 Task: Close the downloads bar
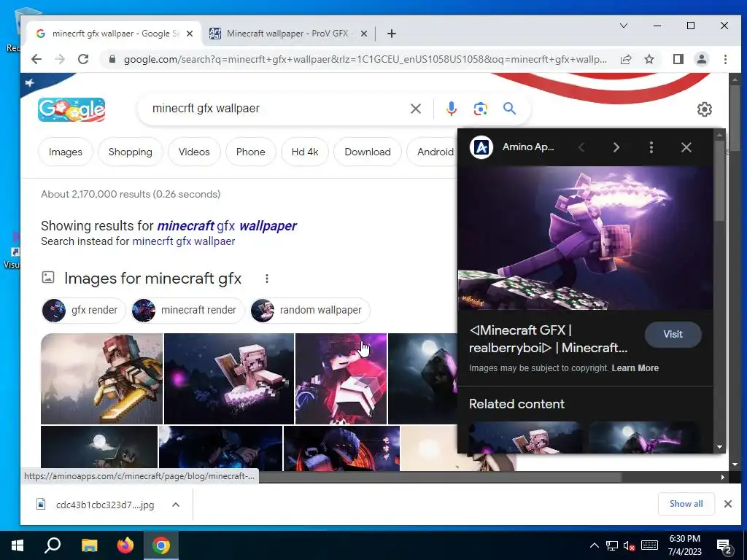(x=727, y=504)
